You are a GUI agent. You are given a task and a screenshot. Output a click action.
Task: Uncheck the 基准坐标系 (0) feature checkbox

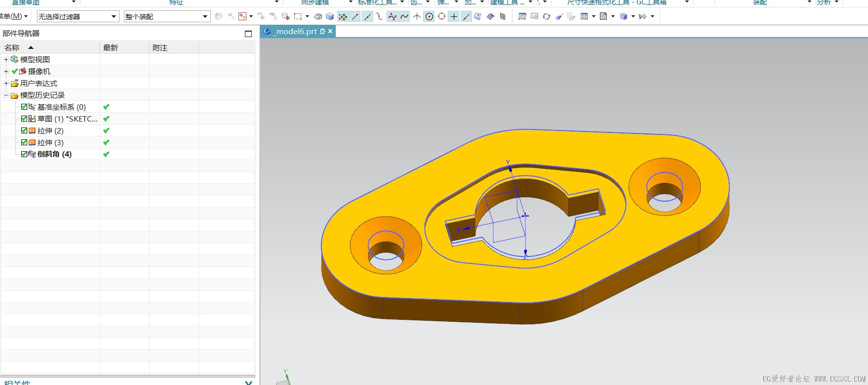pos(24,107)
